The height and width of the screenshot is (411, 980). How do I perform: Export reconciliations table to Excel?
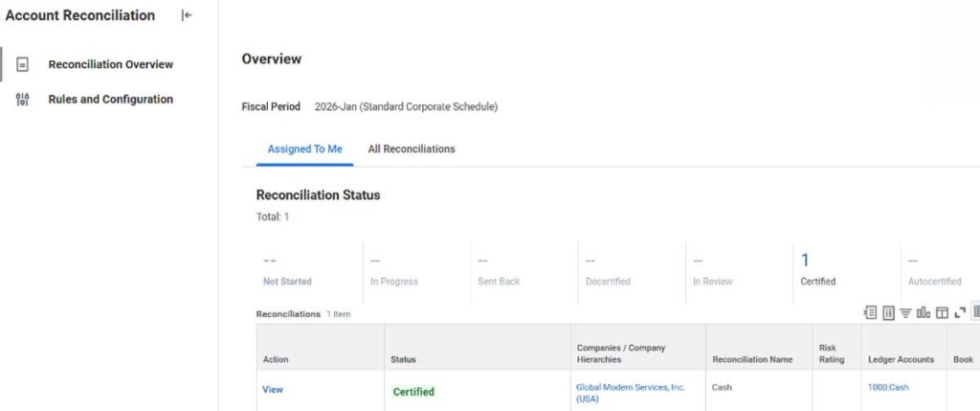[x=870, y=312]
